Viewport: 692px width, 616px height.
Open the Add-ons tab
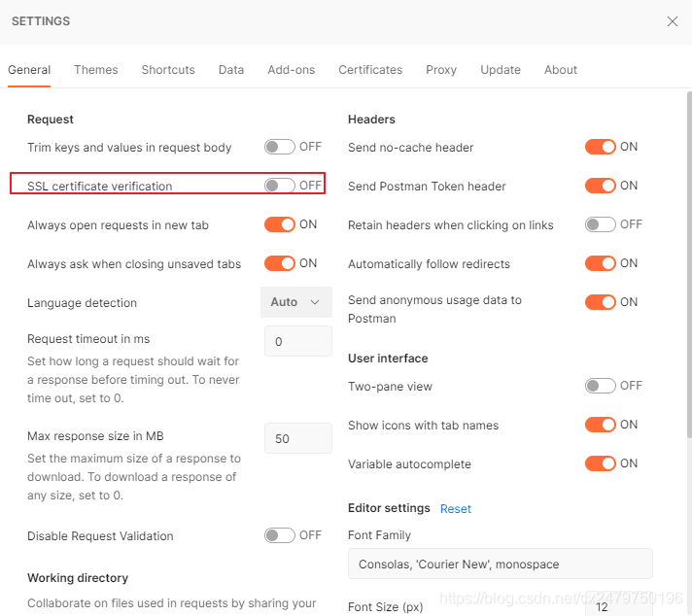pos(292,70)
